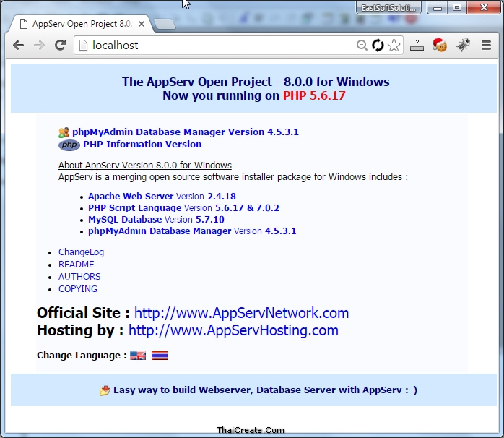Click the question mark extension icon
The height and width of the screenshot is (438, 504).
(417, 46)
